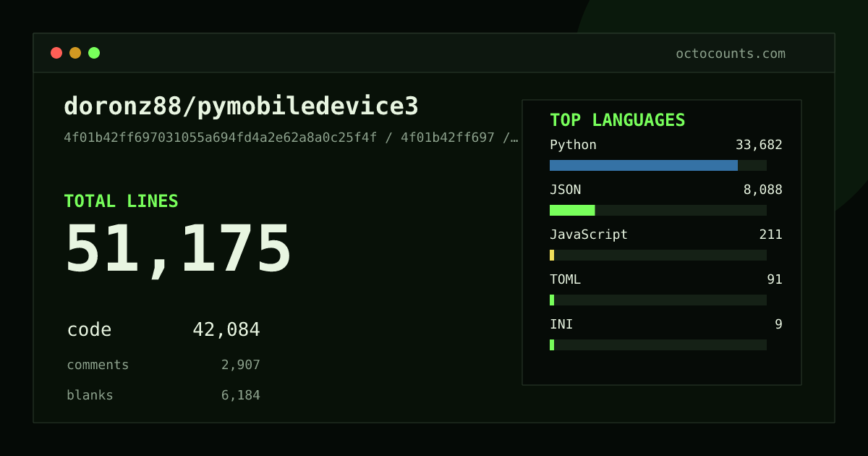Click the yellow minimize dot

[75, 53]
